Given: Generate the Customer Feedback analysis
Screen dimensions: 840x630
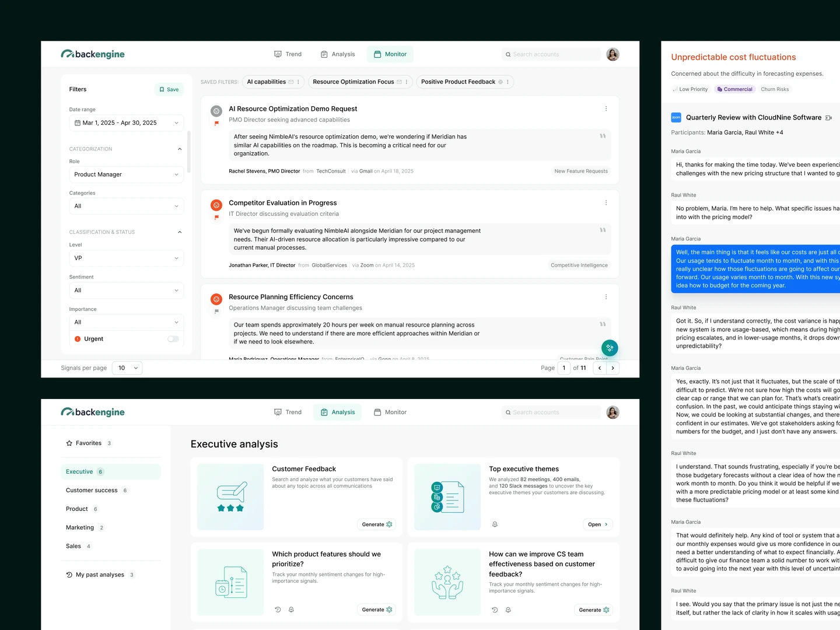Looking at the screenshot, I should [377, 524].
